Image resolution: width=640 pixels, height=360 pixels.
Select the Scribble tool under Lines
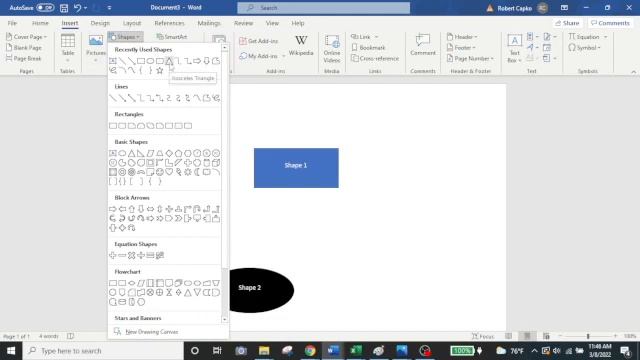tap(216, 98)
